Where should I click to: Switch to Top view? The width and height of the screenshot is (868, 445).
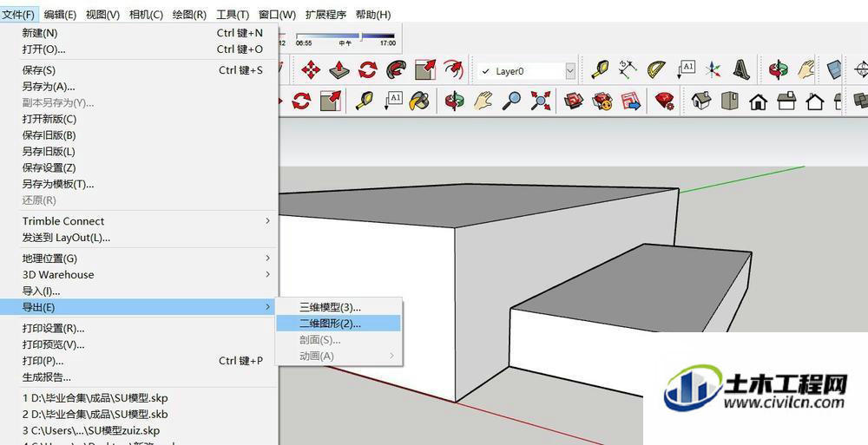730,101
